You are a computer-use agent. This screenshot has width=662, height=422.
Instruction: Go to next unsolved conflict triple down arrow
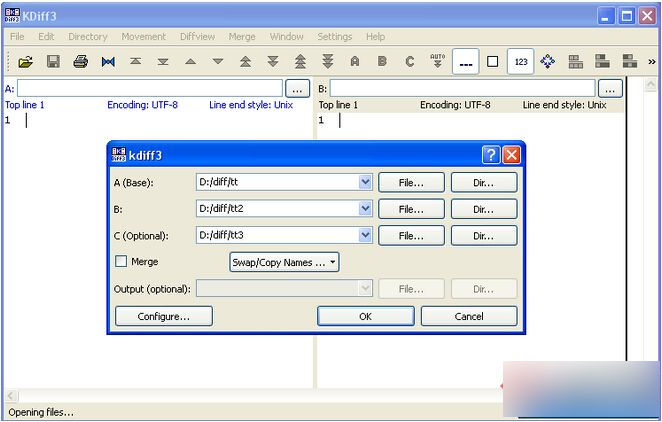tap(328, 62)
